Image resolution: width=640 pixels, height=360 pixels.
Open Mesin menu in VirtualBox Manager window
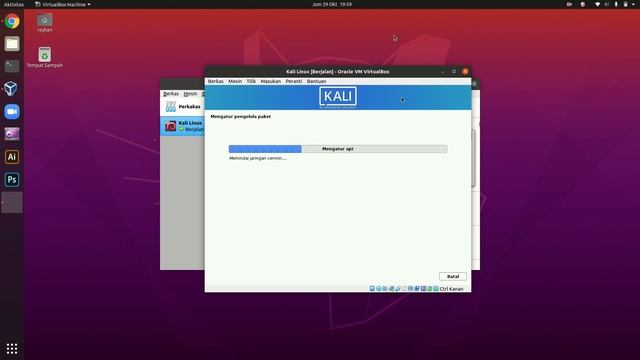190,94
